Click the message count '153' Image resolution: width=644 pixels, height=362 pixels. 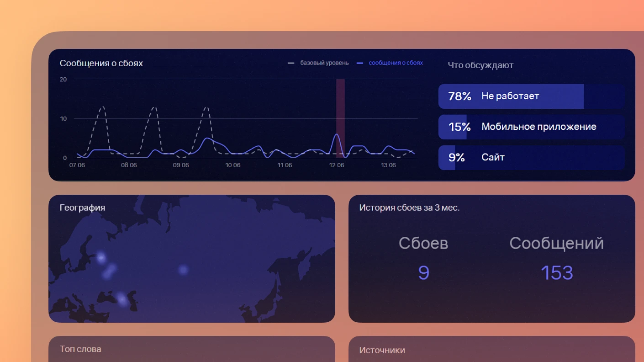(x=557, y=273)
